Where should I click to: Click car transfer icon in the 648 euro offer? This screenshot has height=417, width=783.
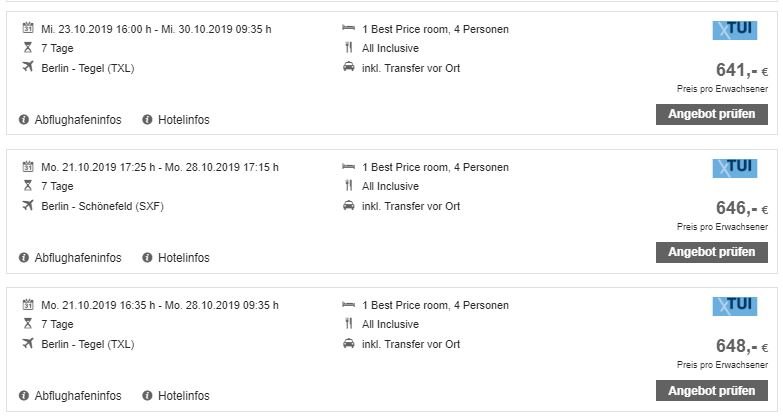click(x=349, y=344)
